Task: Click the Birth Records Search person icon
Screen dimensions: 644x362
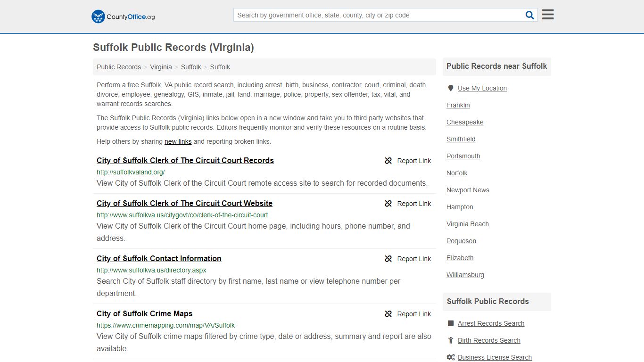Action: (451, 340)
